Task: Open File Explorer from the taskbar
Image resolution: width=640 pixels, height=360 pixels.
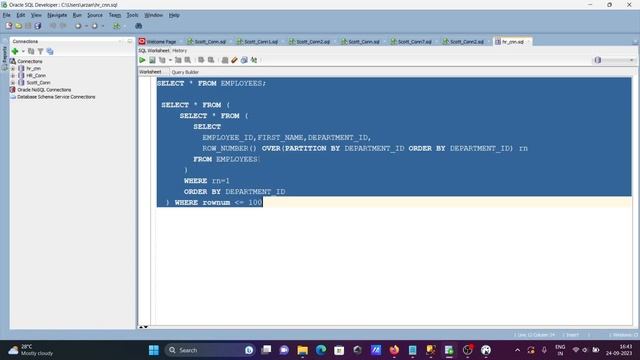Action: [x=302, y=350]
